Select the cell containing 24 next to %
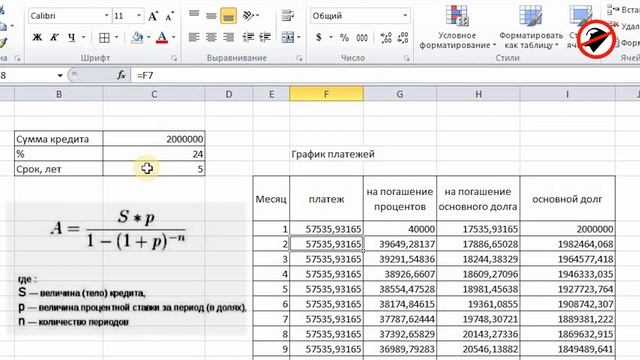 coord(154,154)
